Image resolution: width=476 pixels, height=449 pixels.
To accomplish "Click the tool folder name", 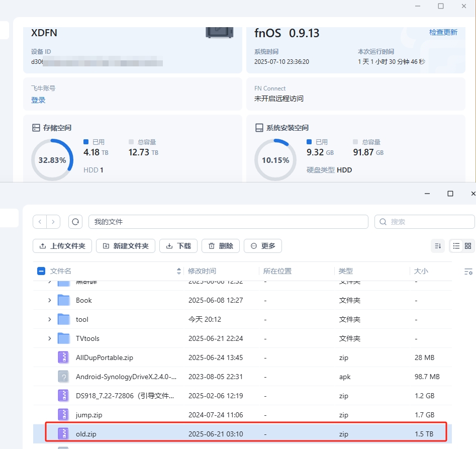I will [82, 319].
